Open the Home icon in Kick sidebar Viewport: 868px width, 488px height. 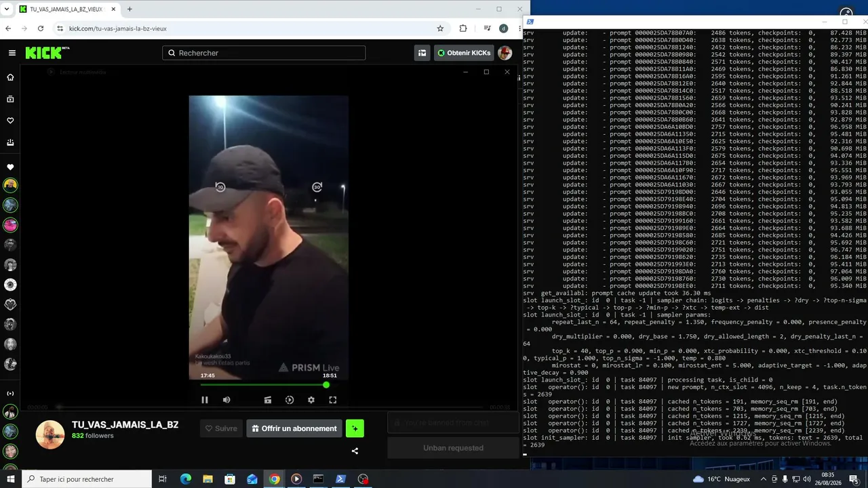(10, 77)
